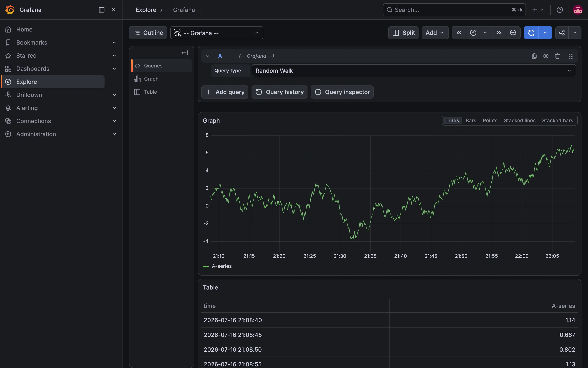Run query with refresh icon

point(531,33)
